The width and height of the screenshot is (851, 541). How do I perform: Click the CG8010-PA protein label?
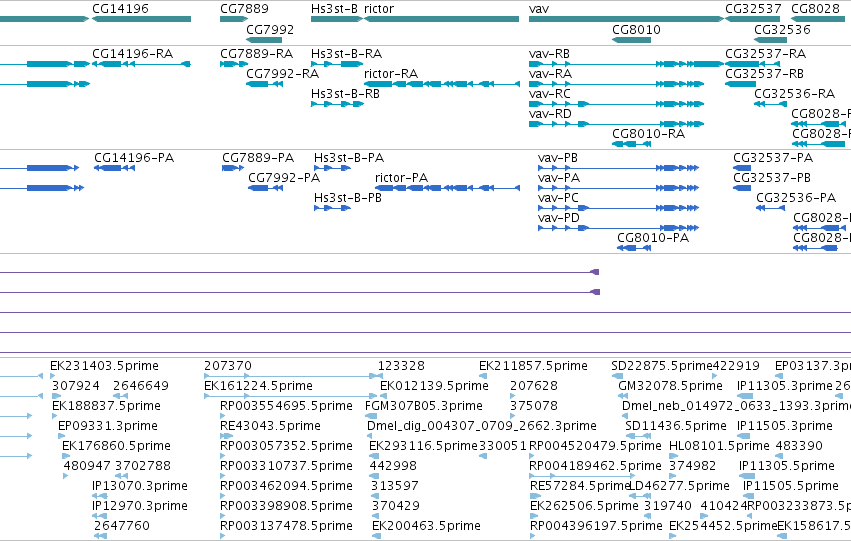pos(653,238)
